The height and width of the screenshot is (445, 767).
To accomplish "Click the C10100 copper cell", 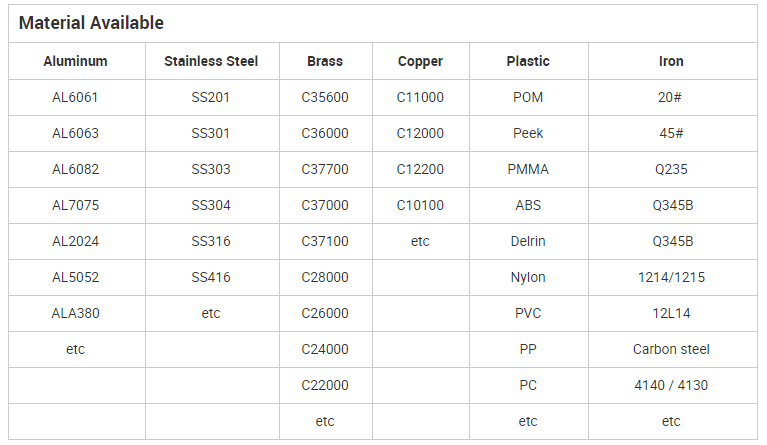I will point(420,205).
